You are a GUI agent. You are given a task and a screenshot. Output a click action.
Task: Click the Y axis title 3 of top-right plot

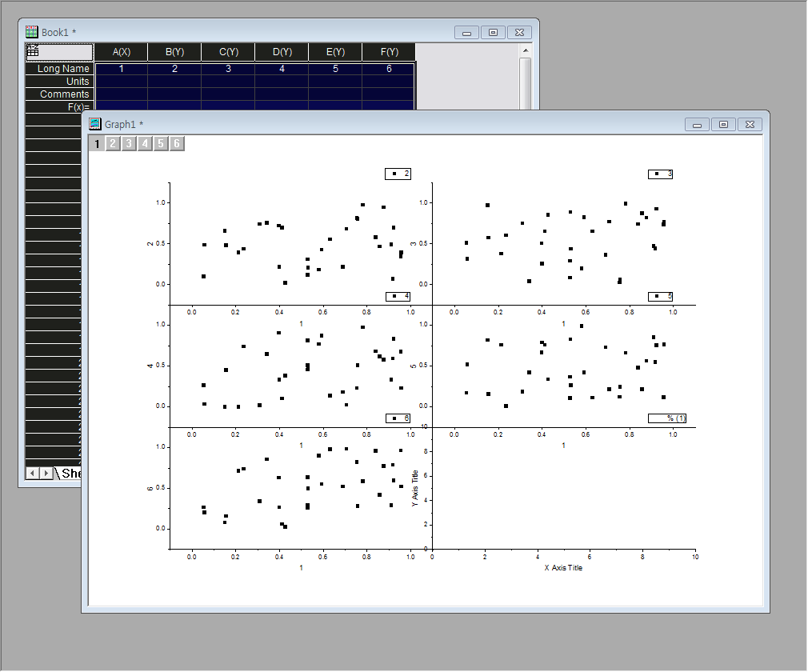point(413,244)
